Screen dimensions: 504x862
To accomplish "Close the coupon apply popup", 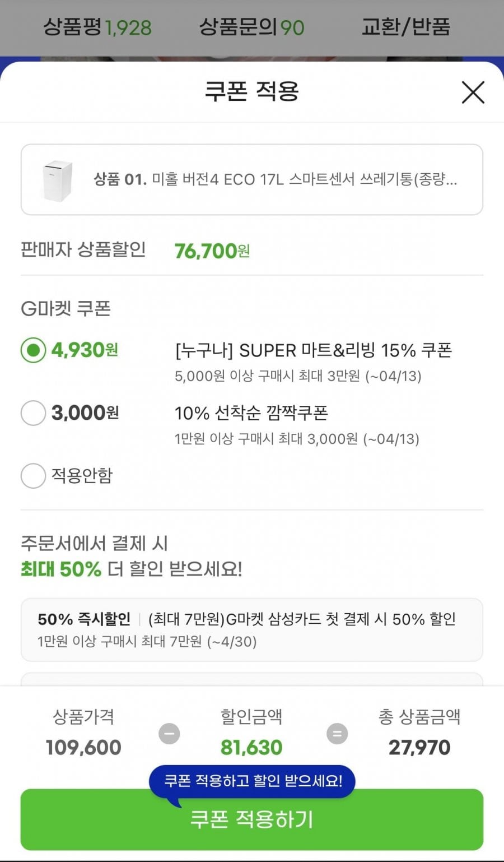I will pyautogui.click(x=473, y=92).
